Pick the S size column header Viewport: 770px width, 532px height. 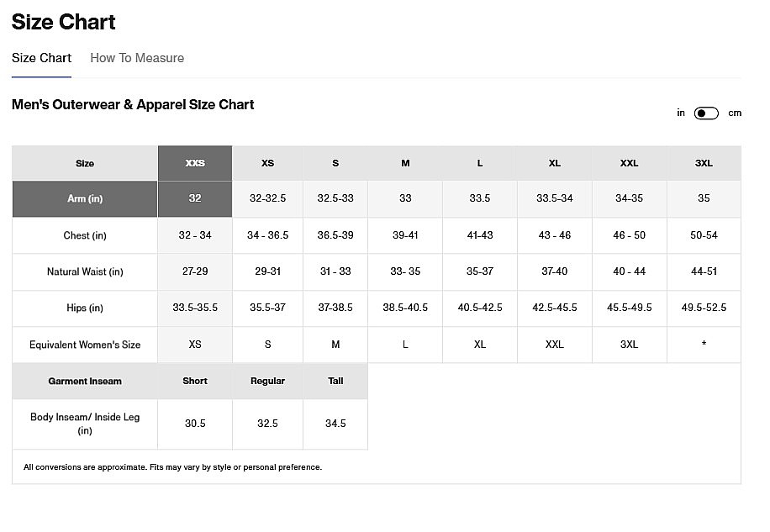pos(335,163)
